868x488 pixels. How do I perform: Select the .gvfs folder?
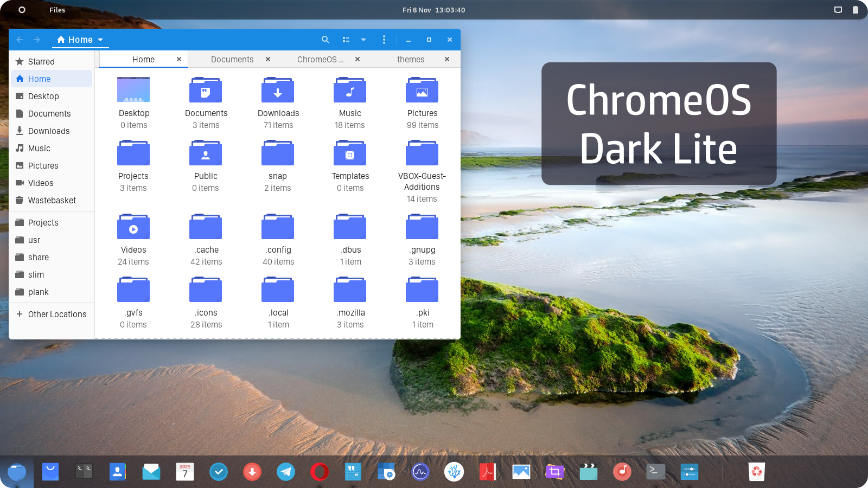coord(133,289)
